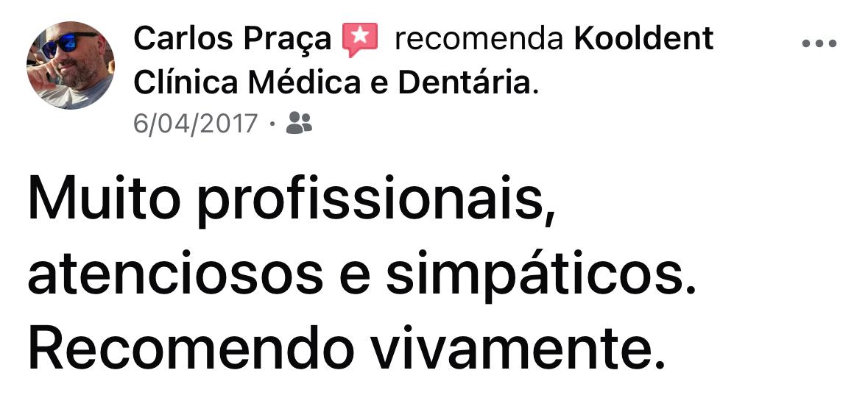Click the surname Praça in the header
This screenshot has width=868, height=398.
(298, 40)
